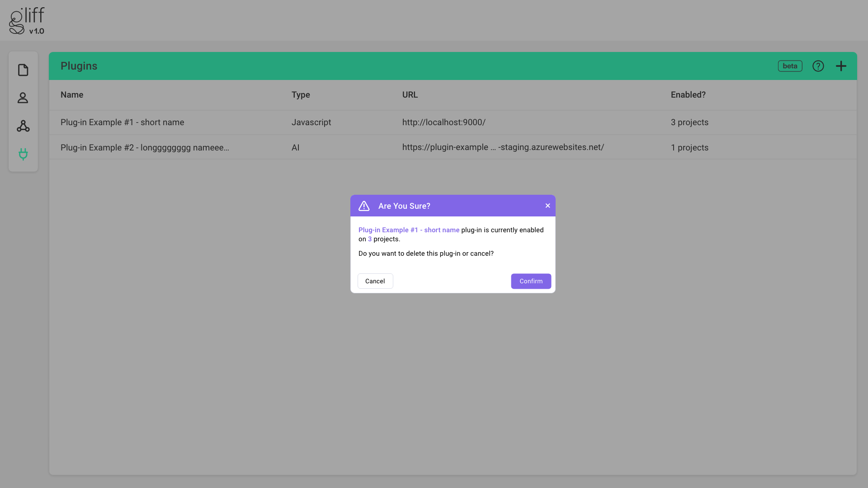Click the URL column header
868x488 pixels.
click(x=410, y=95)
